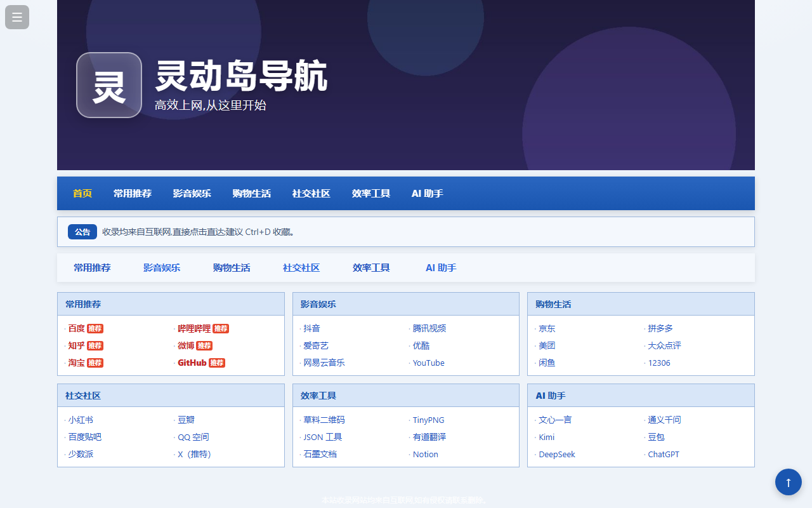Jump to 效率工具 in the light anchor bar
The image size is (812, 508).
pos(371,268)
